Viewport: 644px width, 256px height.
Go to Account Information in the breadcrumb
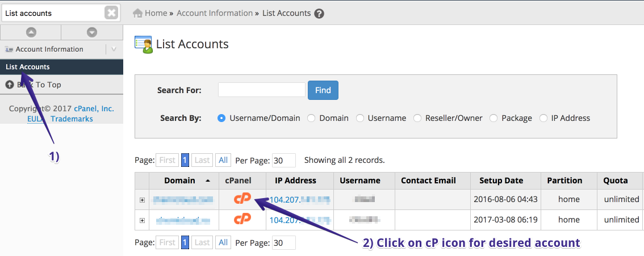click(214, 13)
